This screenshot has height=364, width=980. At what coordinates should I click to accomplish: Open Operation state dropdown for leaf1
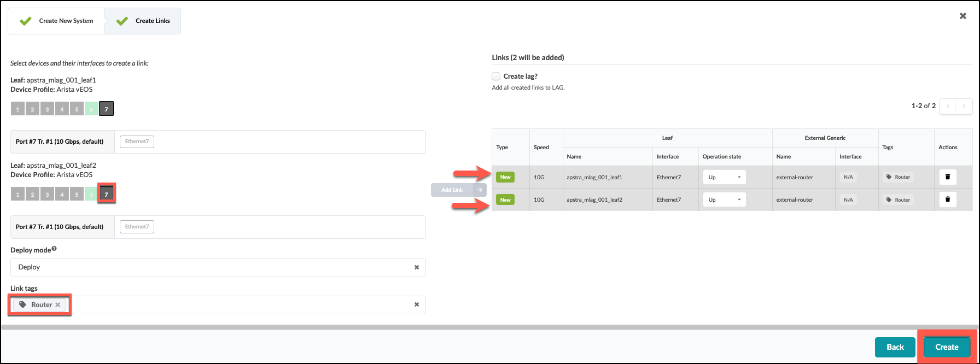[724, 177]
